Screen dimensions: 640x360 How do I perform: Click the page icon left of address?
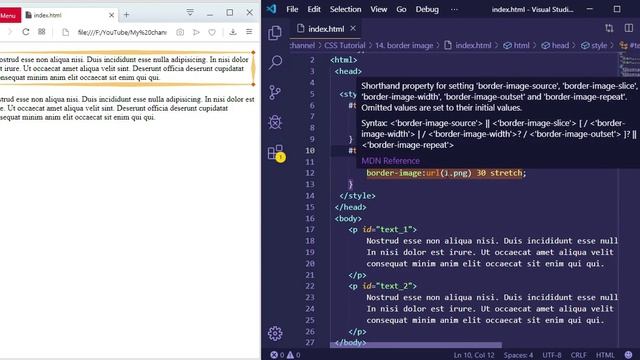[66, 32]
